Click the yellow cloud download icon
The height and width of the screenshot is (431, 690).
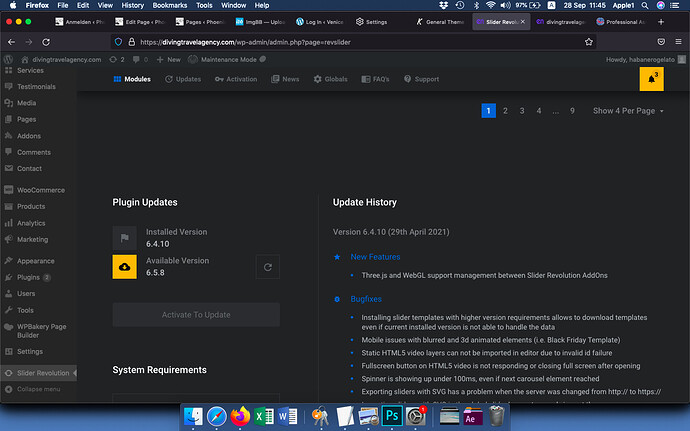click(125, 267)
